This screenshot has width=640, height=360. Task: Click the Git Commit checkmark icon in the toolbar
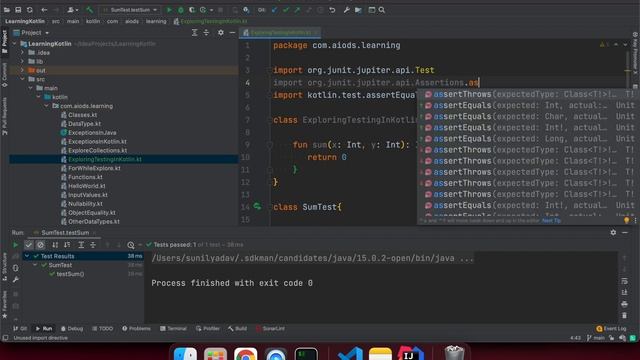286,10
